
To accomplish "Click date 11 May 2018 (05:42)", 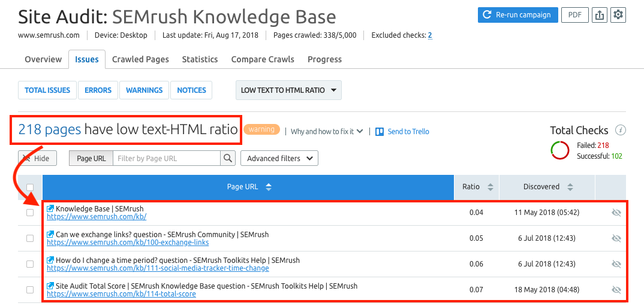I will [547, 213].
